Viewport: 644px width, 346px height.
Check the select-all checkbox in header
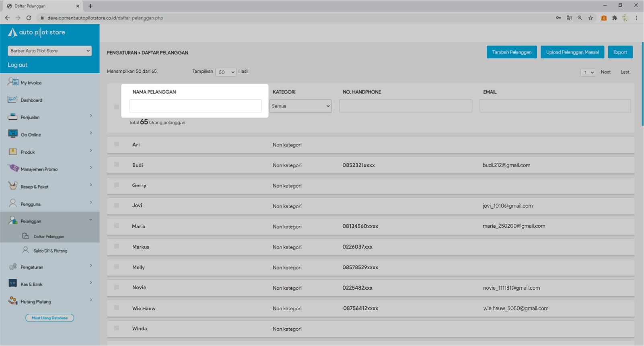point(117,107)
